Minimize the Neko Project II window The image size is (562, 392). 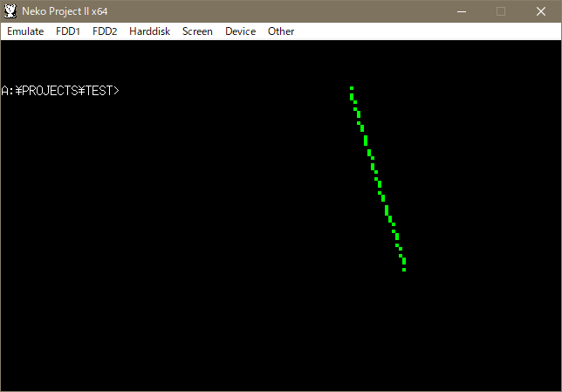click(x=461, y=11)
